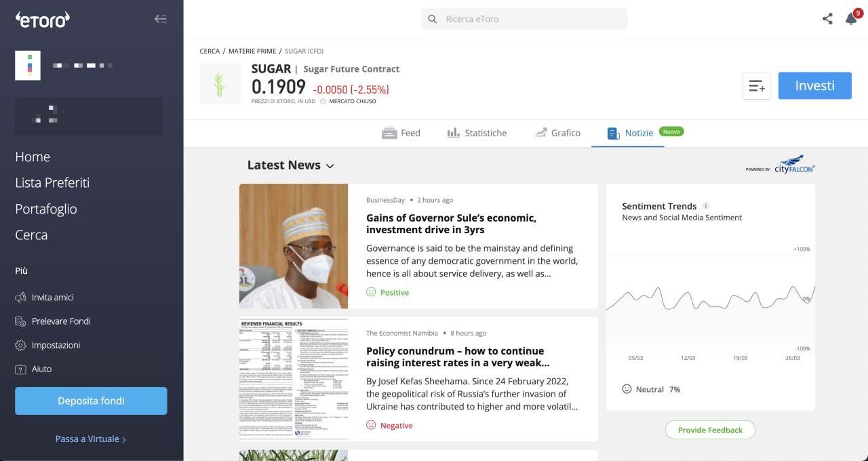Click the Sentiment Trends info icon
Viewport: 868px width, 461px height.
[706, 206]
